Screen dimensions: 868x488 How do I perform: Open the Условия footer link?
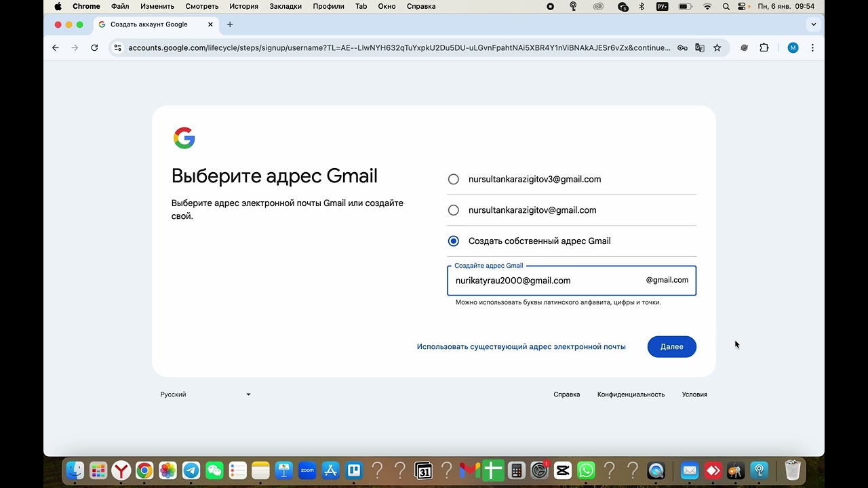coord(694,394)
